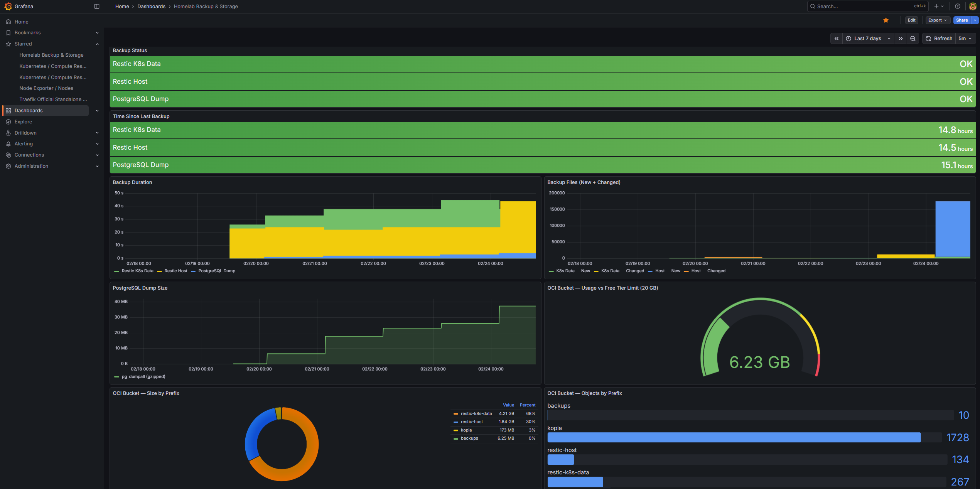980x489 pixels.
Task: Click the Grafana logo
Action: (7, 6)
